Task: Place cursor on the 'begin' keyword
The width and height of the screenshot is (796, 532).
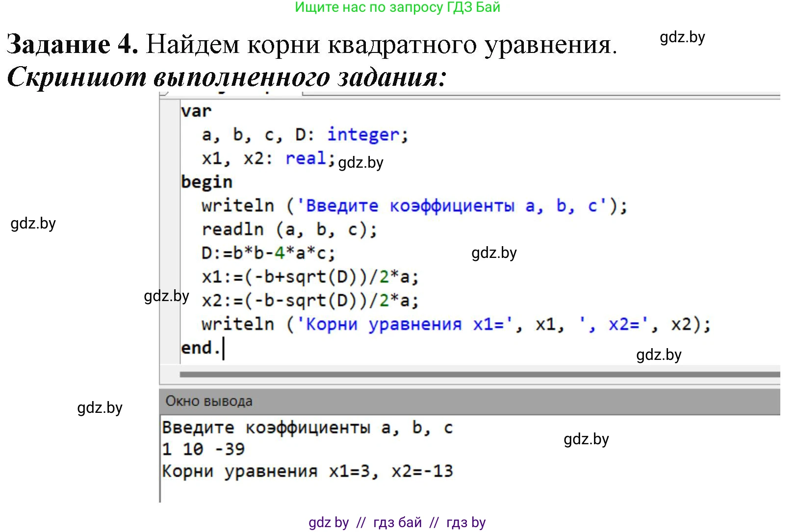Action: coord(206,182)
